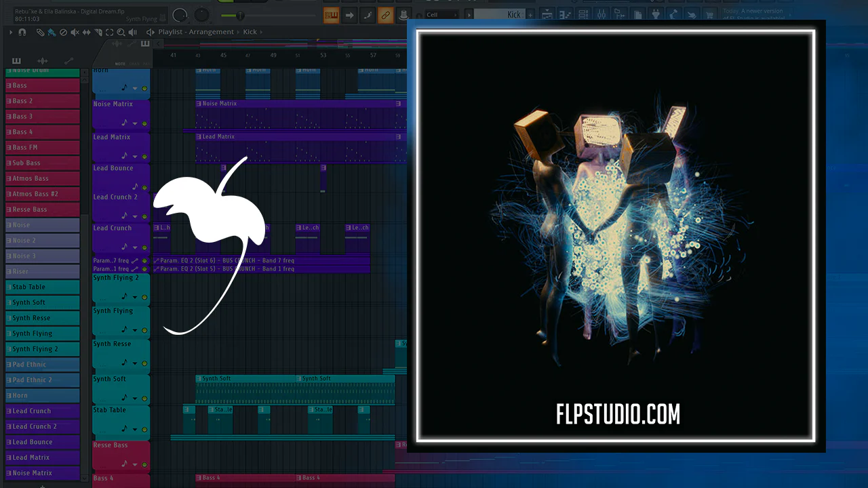
Task: Show audio clips in the picker panel
Action: (x=42, y=61)
